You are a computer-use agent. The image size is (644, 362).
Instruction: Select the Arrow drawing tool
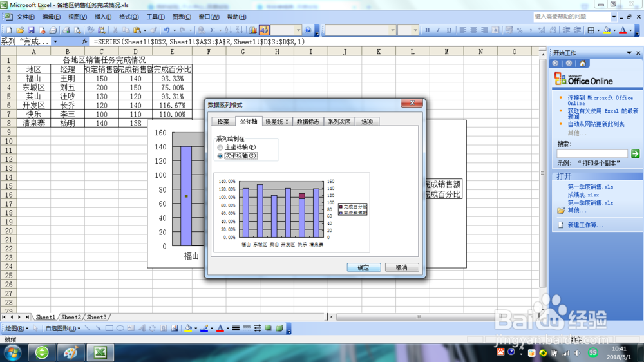[x=98, y=329]
